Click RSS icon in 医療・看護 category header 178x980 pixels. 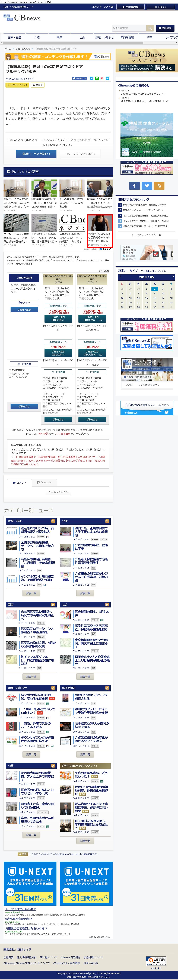click(x=53, y=521)
